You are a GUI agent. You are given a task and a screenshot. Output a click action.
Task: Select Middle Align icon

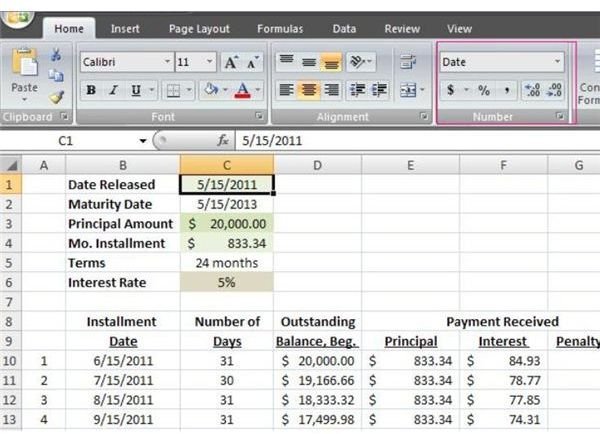coord(308,61)
